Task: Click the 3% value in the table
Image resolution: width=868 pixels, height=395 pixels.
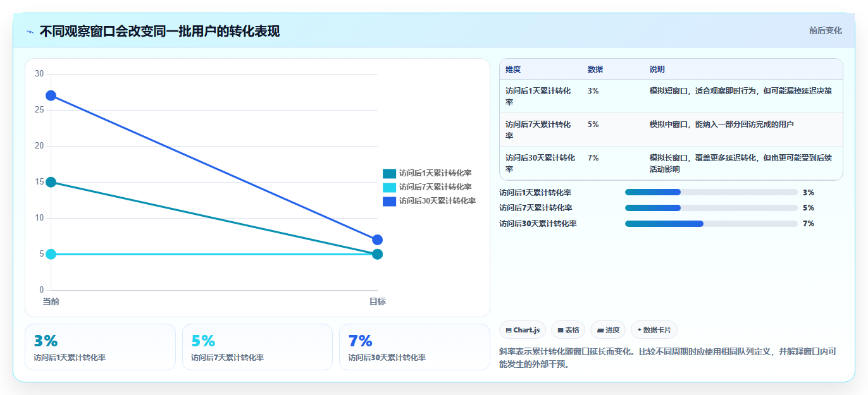Action: (x=593, y=91)
